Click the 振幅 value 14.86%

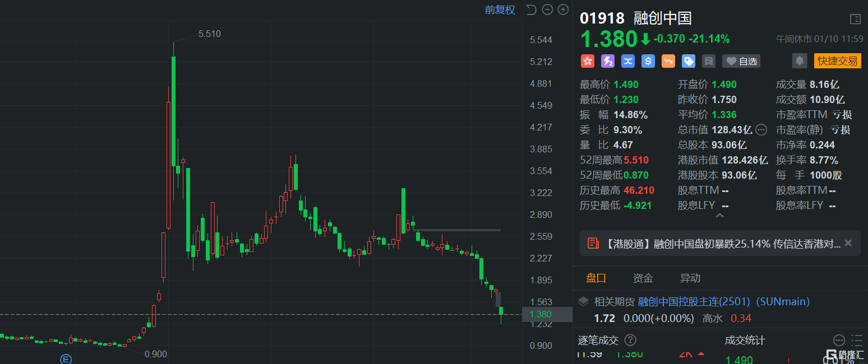coord(631,115)
